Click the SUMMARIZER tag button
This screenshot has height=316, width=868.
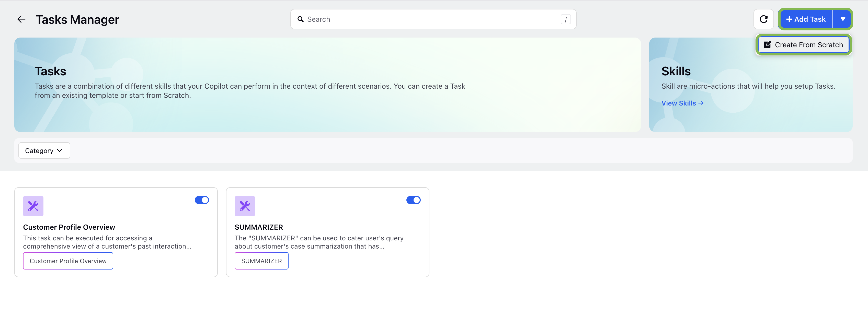[261, 261]
